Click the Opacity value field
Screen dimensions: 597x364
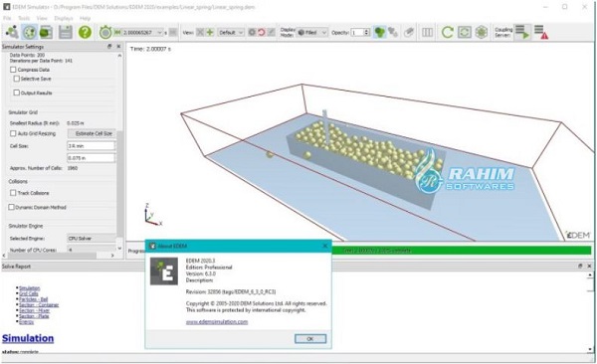tap(357, 33)
